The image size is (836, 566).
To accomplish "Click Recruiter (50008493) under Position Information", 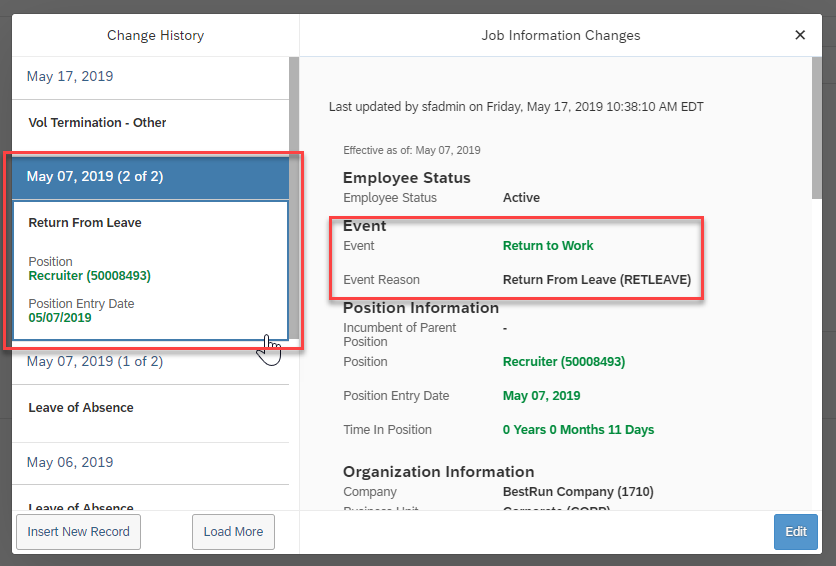I will 564,362.
